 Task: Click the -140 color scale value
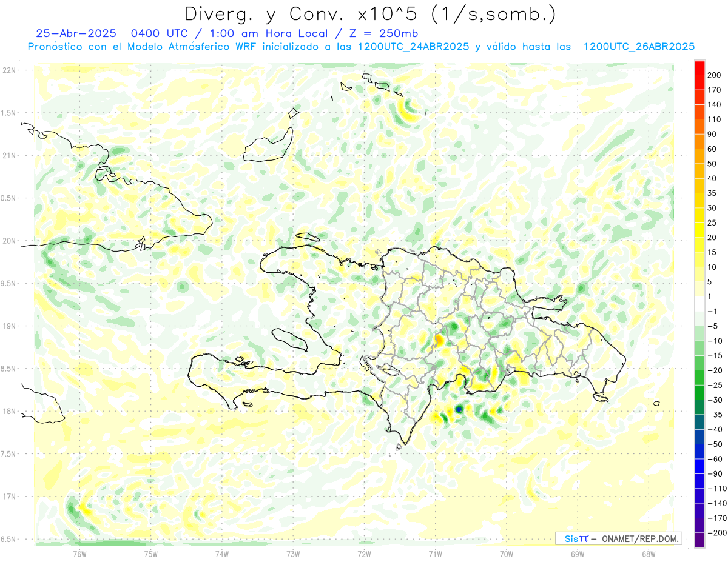(716, 503)
